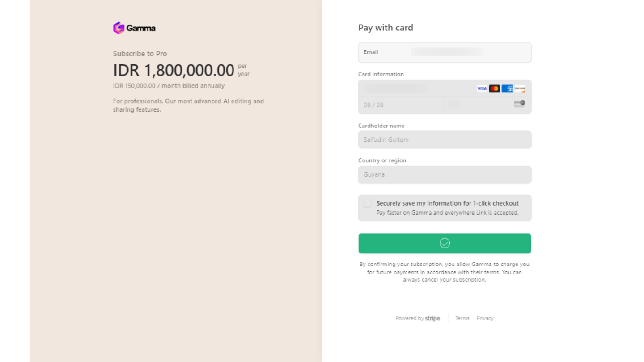Image resolution: width=644 pixels, height=362 pixels.
Task: Click the Mastercard icon
Action: 494,88
